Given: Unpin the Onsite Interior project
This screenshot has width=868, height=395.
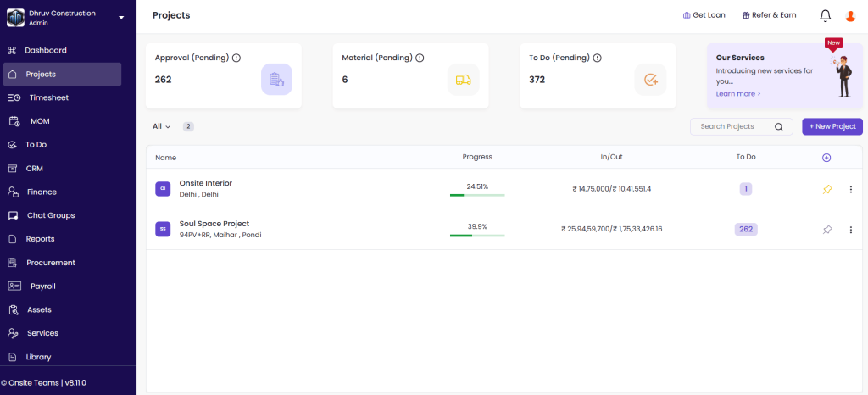Looking at the screenshot, I should point(827,189).
